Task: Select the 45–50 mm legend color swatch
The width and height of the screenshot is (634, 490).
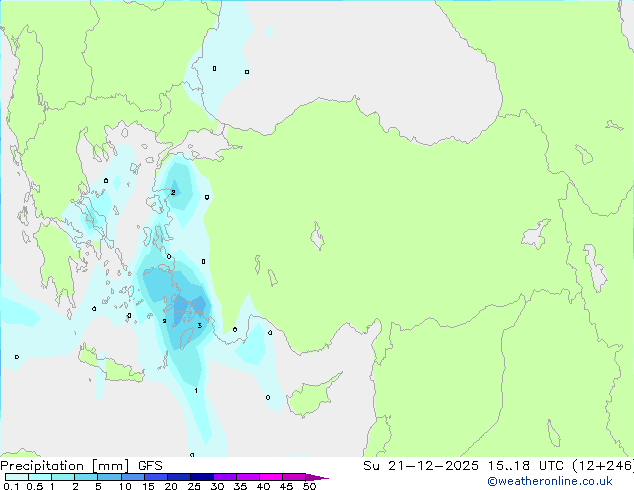Action: [x=294, y=477]
